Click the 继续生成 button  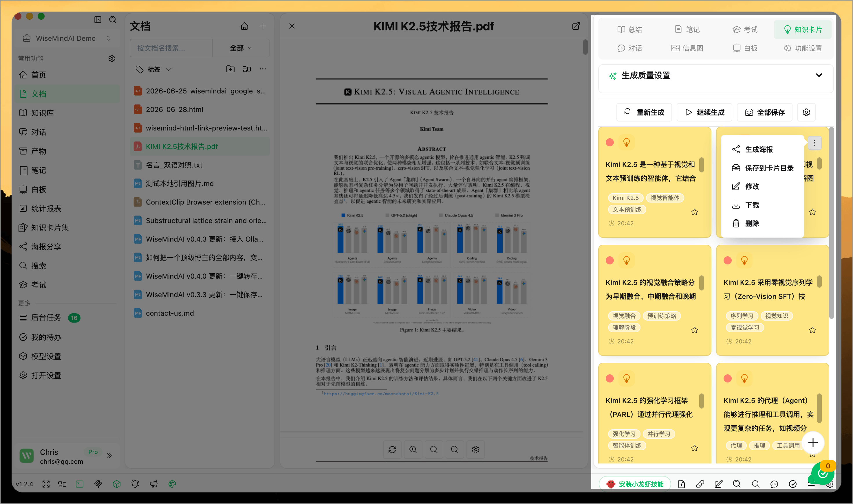pyautogui.click(x=704, y=112)
